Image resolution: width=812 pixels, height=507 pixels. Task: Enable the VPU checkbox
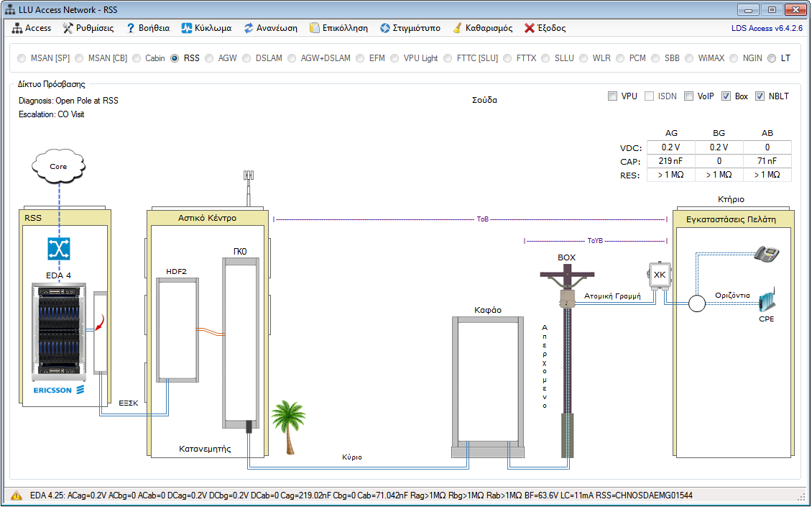click(x=613, y=96)
